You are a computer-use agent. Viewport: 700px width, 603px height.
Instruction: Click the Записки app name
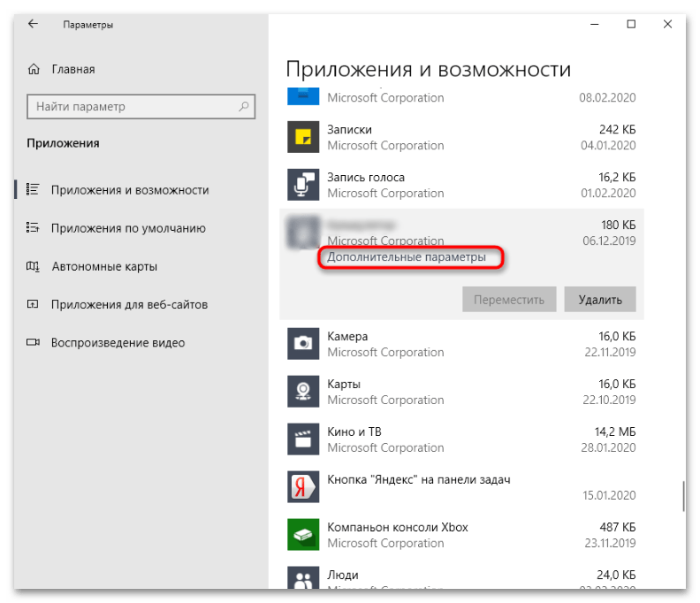tap(349, 130)
